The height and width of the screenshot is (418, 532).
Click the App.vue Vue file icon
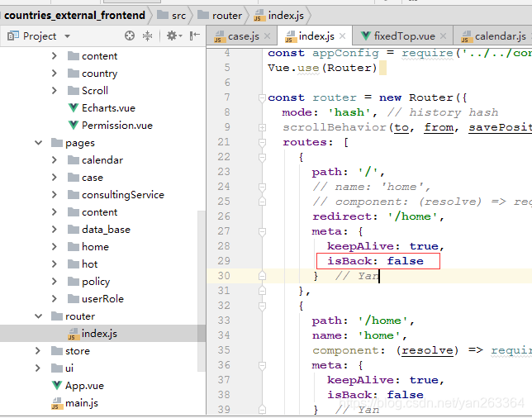(57, 386)
